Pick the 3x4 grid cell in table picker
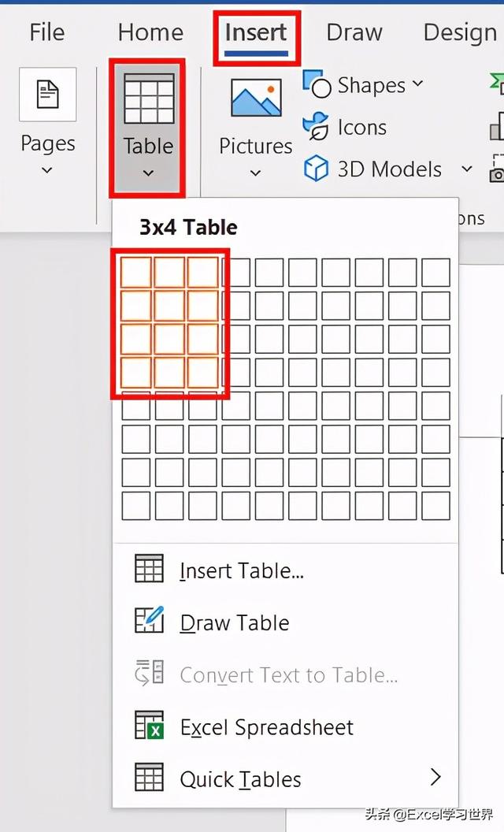Viewport: 504px width, 832px height. 202,372
